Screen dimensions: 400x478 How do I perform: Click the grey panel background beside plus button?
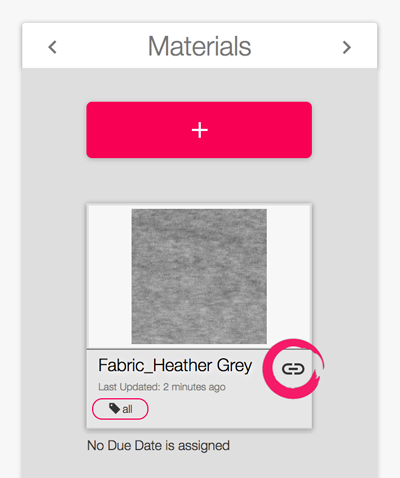(x=54, y=130)
